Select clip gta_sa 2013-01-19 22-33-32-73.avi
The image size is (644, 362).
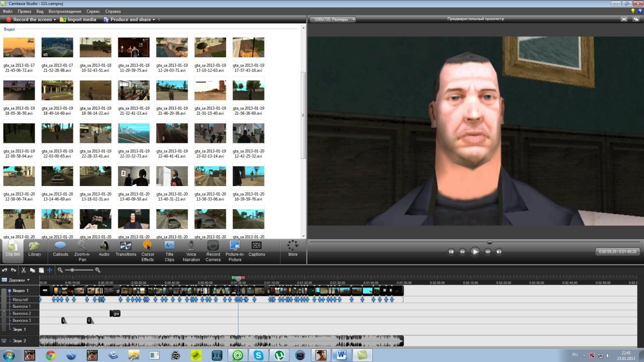click(134, 141)
